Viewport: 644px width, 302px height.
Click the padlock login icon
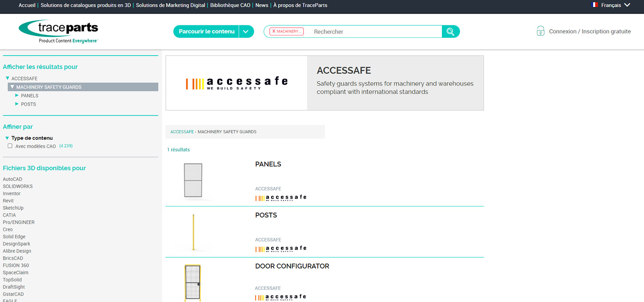point(541,31)
